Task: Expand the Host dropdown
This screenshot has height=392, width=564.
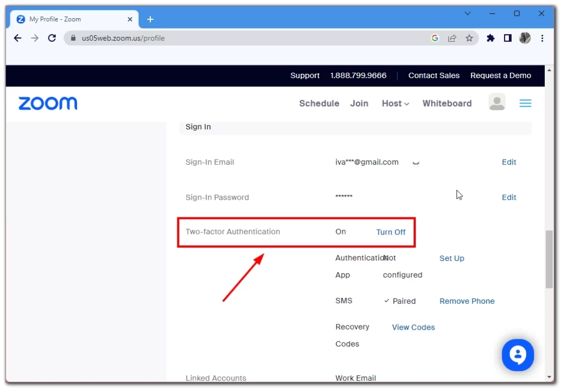Action: [395, 104]
